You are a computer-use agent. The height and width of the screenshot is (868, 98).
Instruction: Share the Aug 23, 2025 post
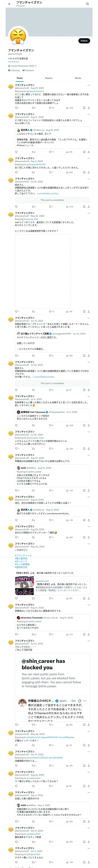(89, 108)
